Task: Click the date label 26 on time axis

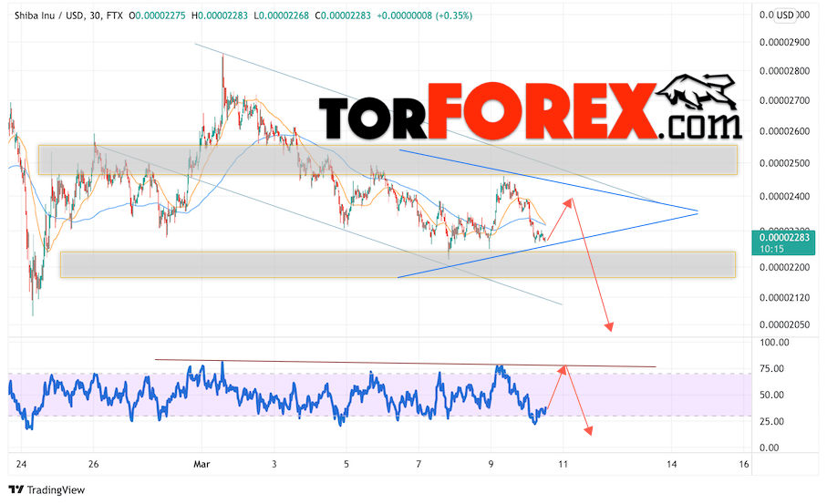Action: click(93, 465)
